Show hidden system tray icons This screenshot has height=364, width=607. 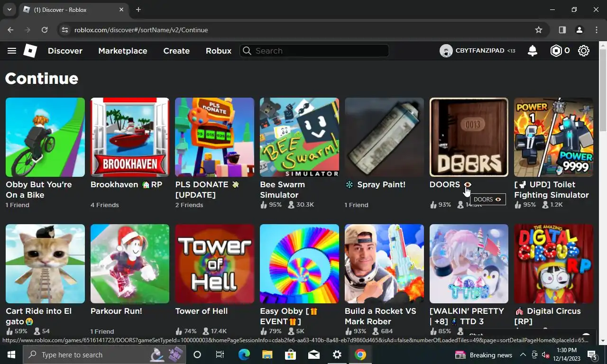[x=523, y=355]
